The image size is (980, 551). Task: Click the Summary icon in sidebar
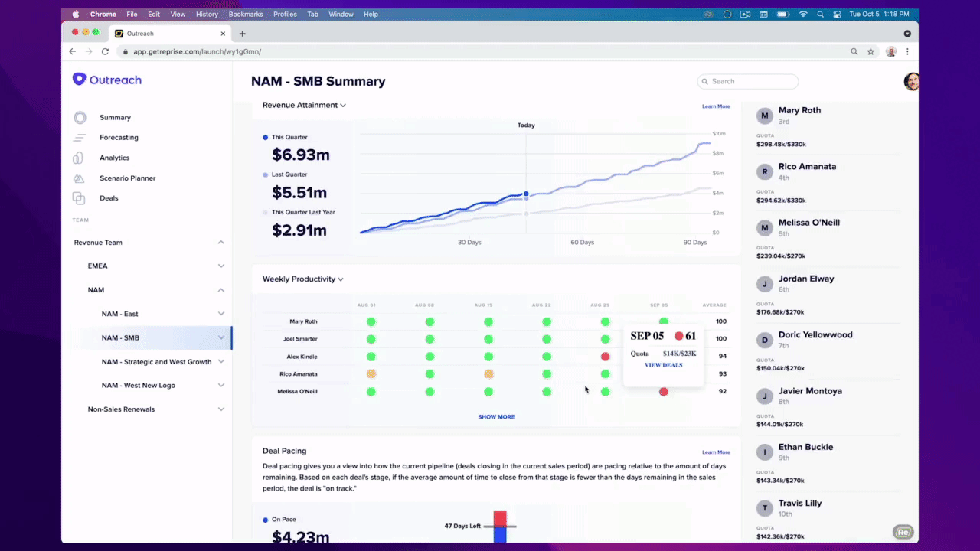coord(80,118)
